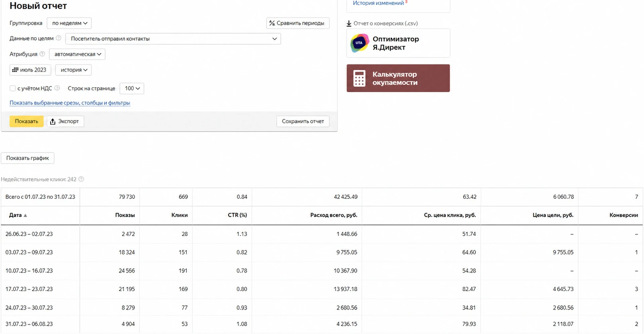
Task: Click the total row Всего с 01.07.23 по 31.07.23
Action: click(322, 197)
